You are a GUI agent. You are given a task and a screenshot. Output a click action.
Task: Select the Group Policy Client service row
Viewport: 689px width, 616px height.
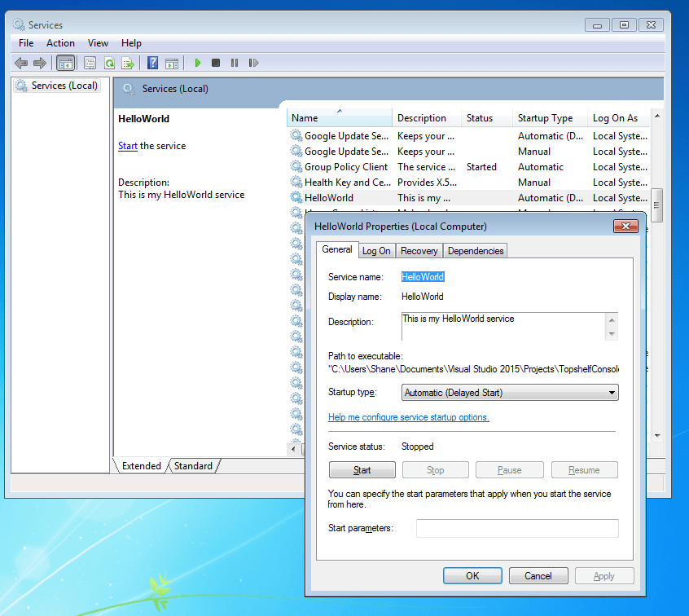[346, 167]
